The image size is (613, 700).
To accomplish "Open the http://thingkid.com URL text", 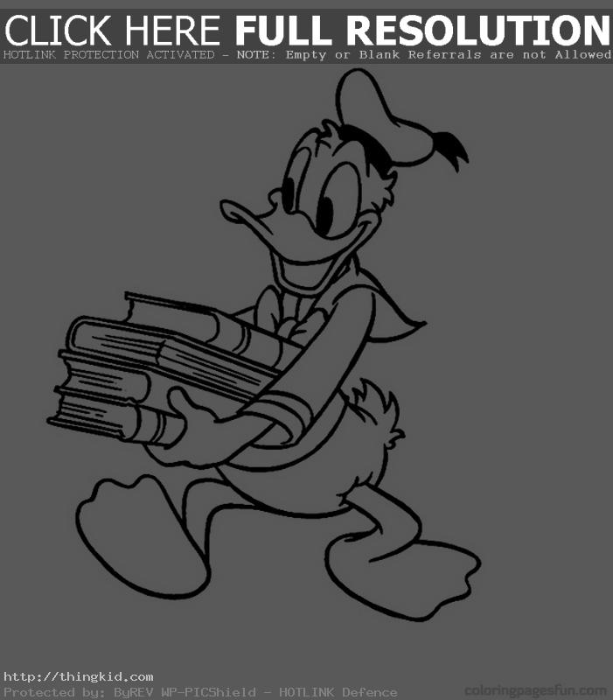I will (x=79, y=676).
